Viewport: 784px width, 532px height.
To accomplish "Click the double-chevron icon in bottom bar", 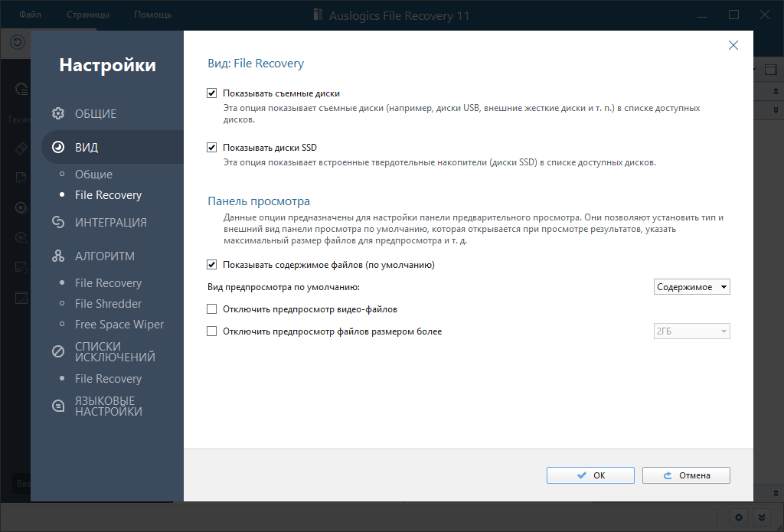I will (761, 517).
